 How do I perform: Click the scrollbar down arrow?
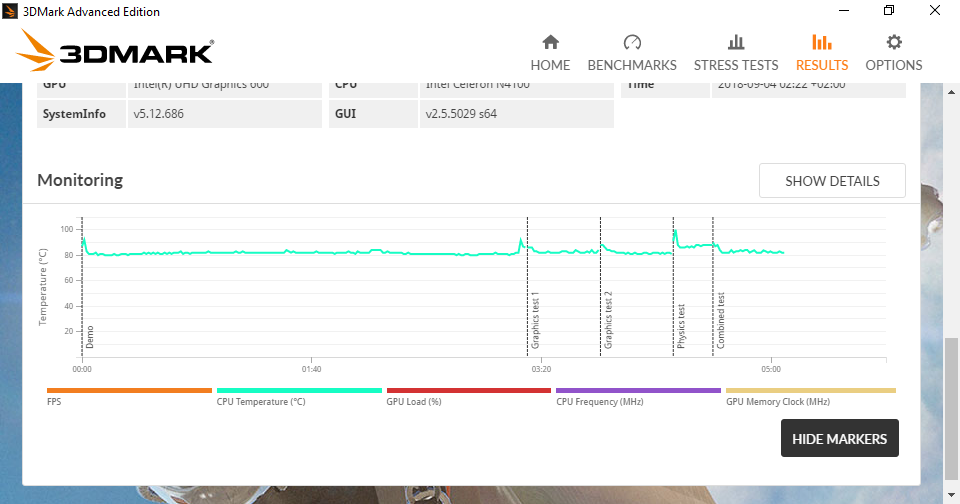pyautogui.click(x=951, y=495)
